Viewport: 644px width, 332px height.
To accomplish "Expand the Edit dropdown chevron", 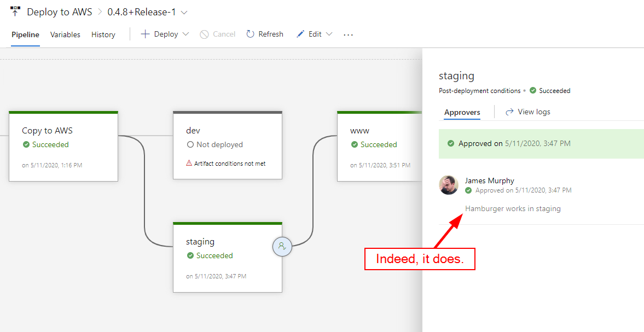I will 329,34.
